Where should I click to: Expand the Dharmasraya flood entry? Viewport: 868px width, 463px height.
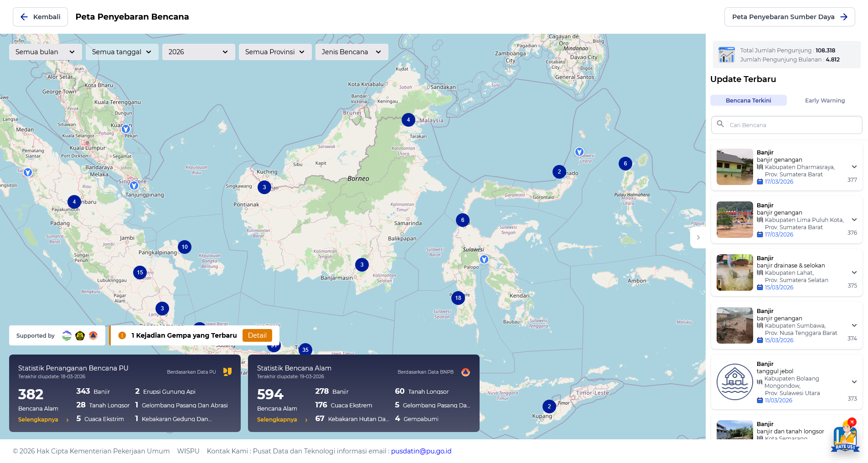[854, 167]
